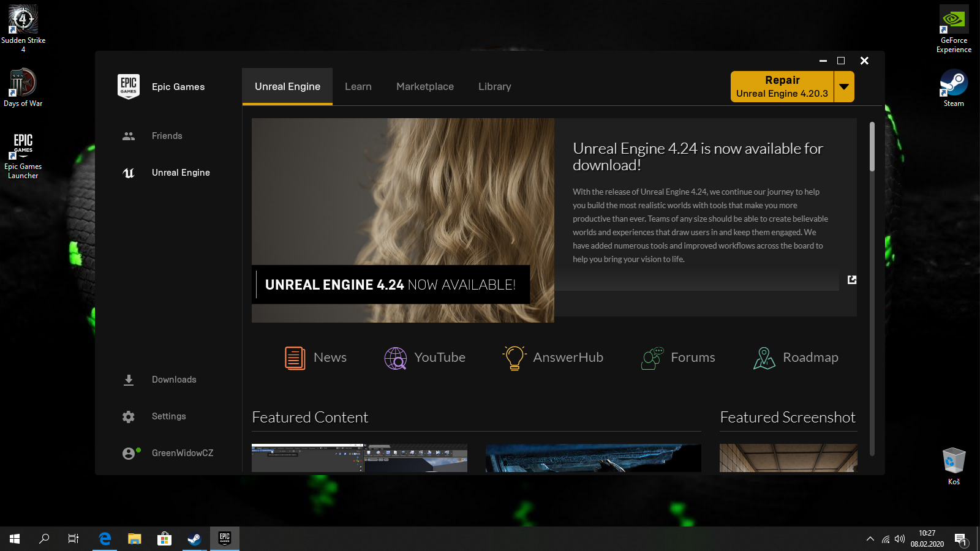Select the Recycle Bin (Koš) icon
This screenshot has width=980, height=551.
tap(954, 467)
